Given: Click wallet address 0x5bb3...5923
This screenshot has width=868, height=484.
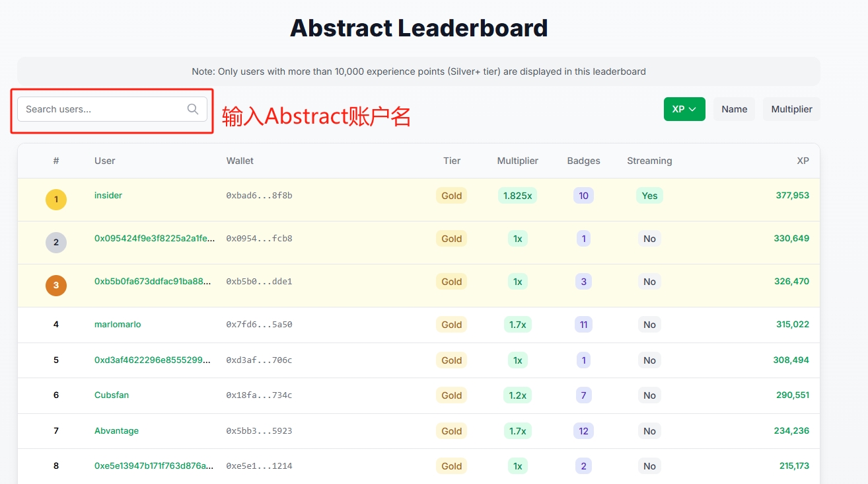Looking at the screenshot, I should point(259,431).
